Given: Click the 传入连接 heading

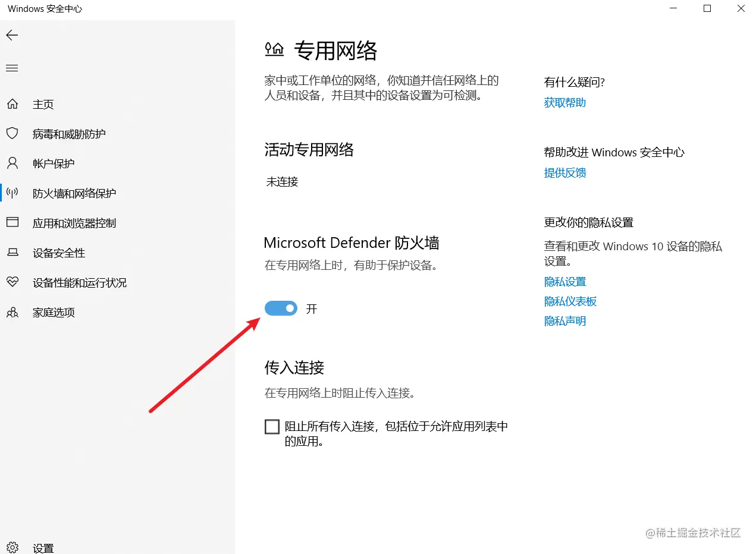Looking at the screenshot, I should coord(294,367).
